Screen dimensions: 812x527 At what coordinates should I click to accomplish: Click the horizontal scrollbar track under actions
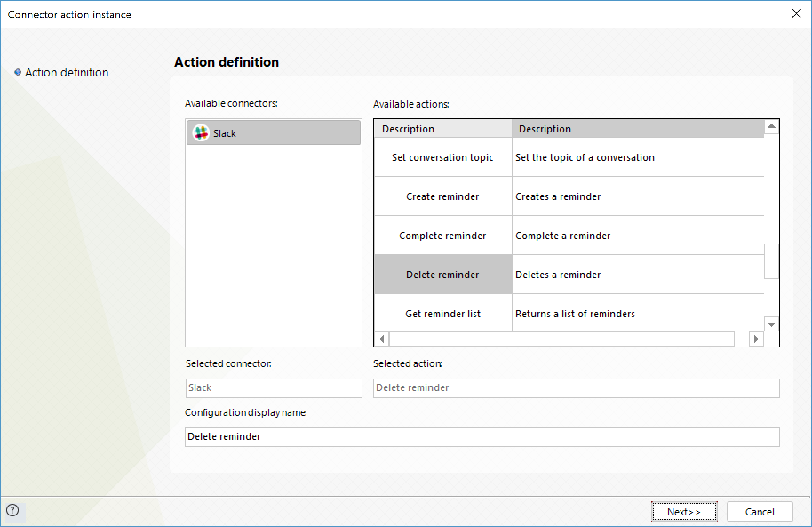[x=562, y=339]
